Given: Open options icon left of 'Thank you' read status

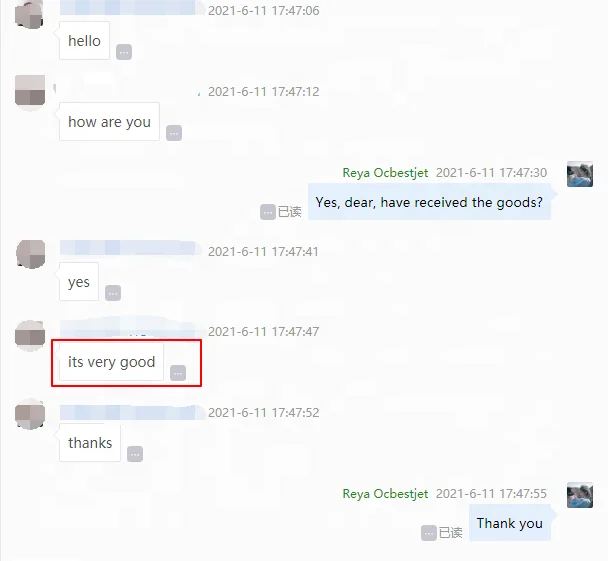Looking at the screenshot, I should click(x=429, y=533).
